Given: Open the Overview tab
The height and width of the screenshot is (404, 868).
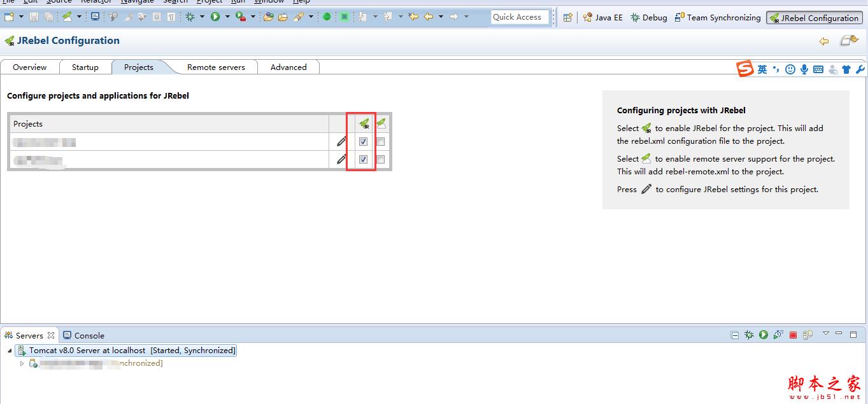Looking at the screenshot, I should pyautogui.click(x=29, y=67).
